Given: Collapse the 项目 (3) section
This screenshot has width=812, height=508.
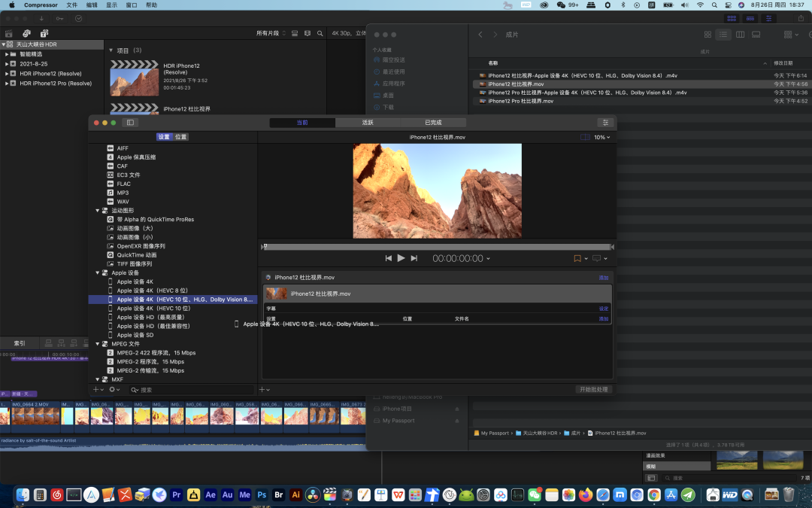Looking at the screenshot, I should tap(111, 51).
